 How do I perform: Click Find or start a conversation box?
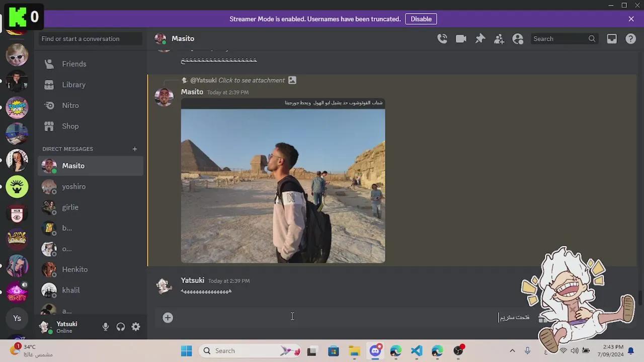coord(90,39)
